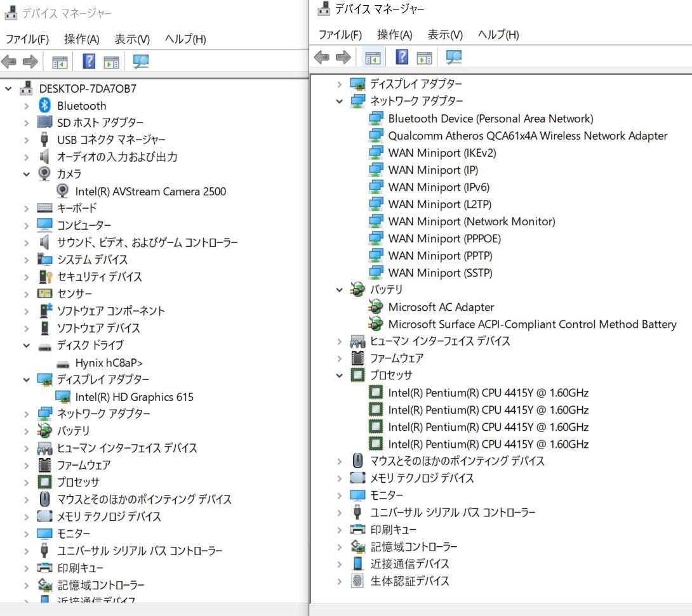Image resolution: width=692 pixels, height=616 pixels.
Task: Select WAN Miniport (PPPOE)
Action: click(444, 238)
